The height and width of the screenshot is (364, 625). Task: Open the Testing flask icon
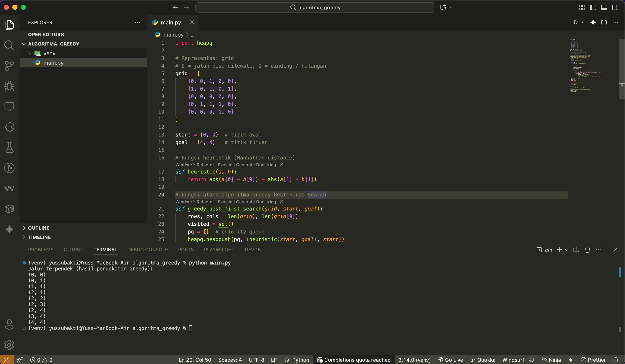9,147
